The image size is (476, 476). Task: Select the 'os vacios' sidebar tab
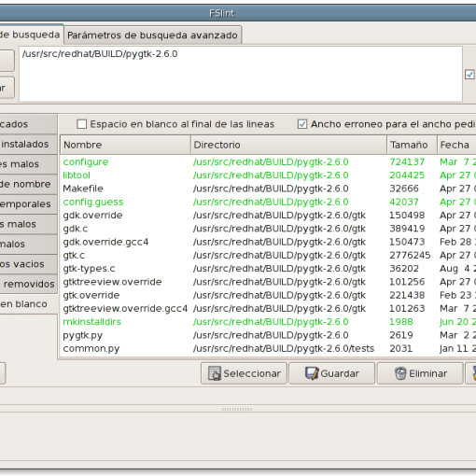(28, 264)
